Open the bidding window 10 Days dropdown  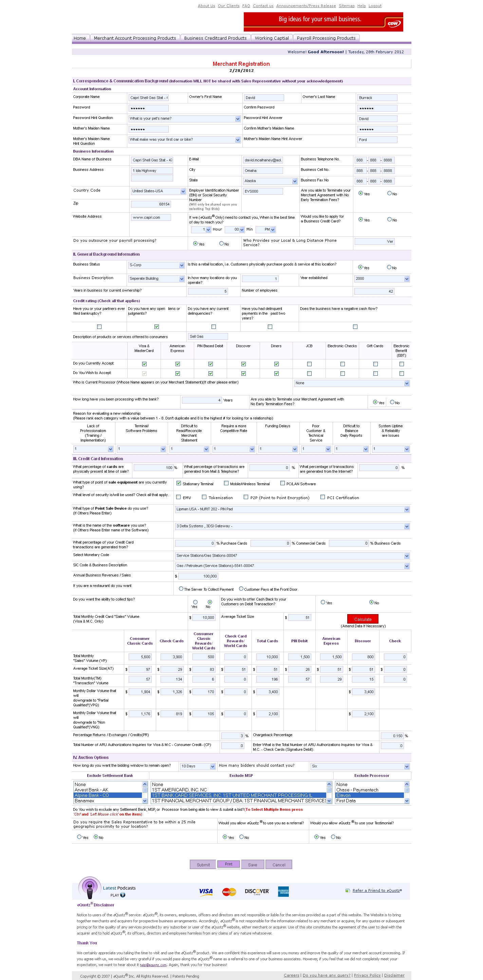coord(198,766)
